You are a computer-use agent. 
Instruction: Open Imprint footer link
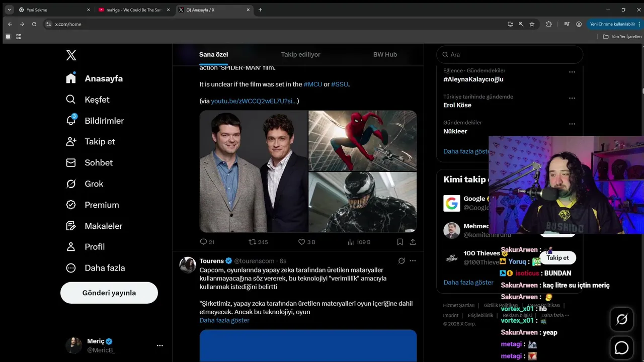451,315
